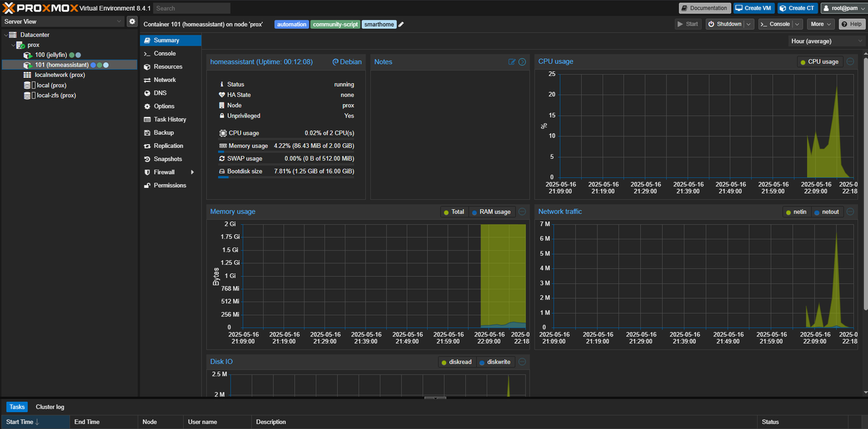The width and height of the screenshot is (868, 429).
Task: Toggle netin series in Network legend
Action: point(796,212)
